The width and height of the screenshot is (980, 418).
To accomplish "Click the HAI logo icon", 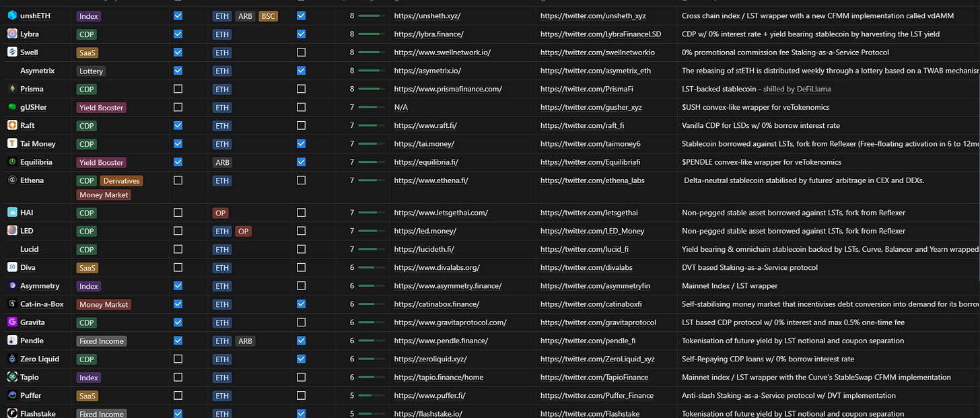I will coord(12,212).
